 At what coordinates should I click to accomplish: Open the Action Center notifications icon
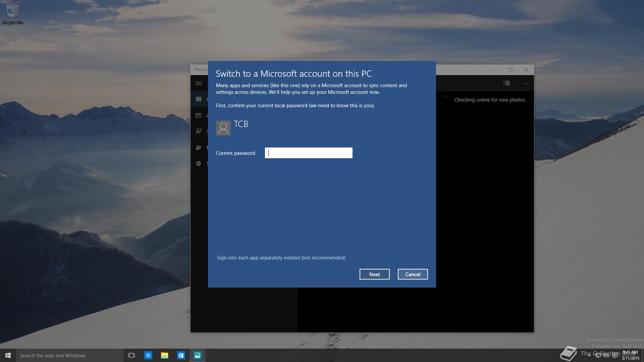pos(615,355)
